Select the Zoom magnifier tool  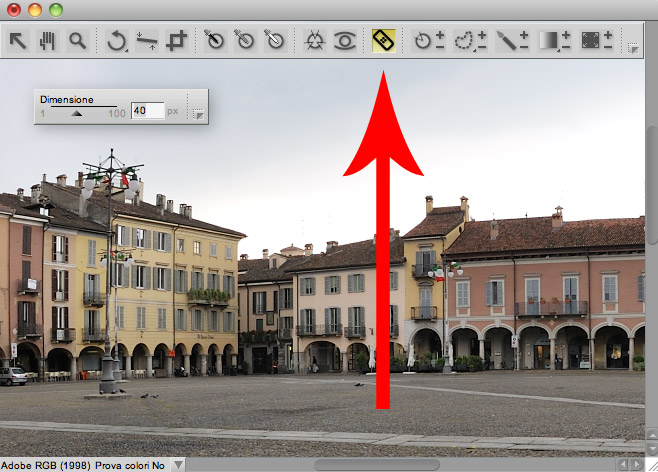click(x=78, y=41)
